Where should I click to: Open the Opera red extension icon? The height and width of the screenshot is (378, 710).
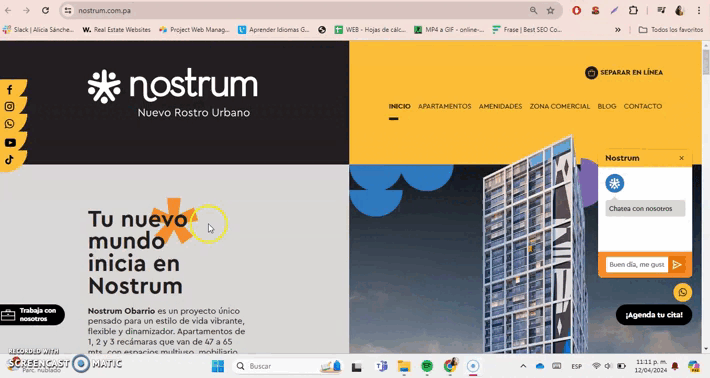tap(576, 10)
